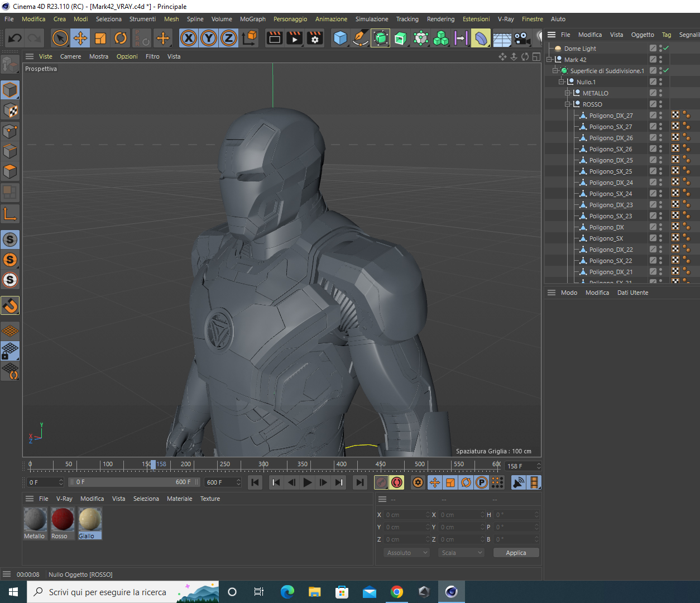
Task: Add a Camera object
Action: click(522, 38)
